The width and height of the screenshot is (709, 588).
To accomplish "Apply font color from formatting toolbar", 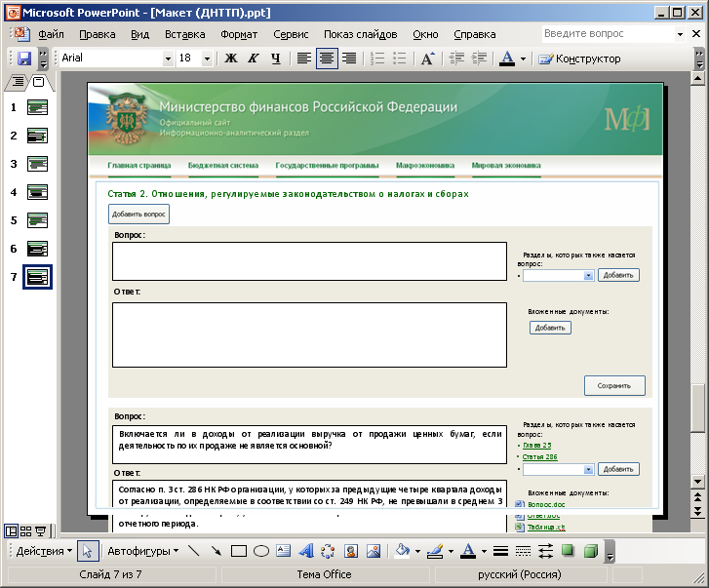I will [x=507, y=59].
